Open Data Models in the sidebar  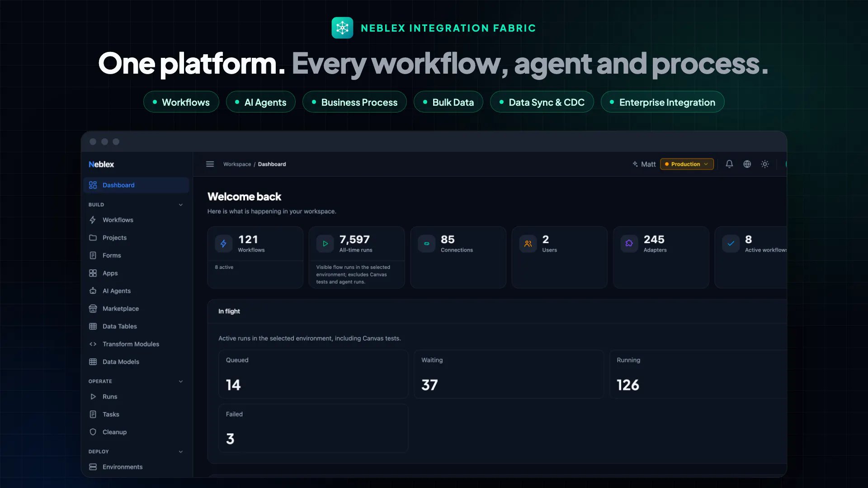[136, 362]
